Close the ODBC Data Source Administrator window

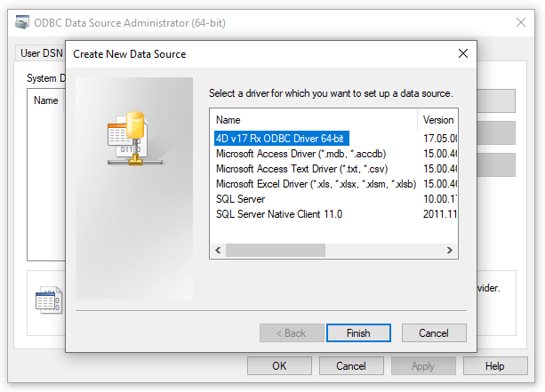(x=521, y=20)
